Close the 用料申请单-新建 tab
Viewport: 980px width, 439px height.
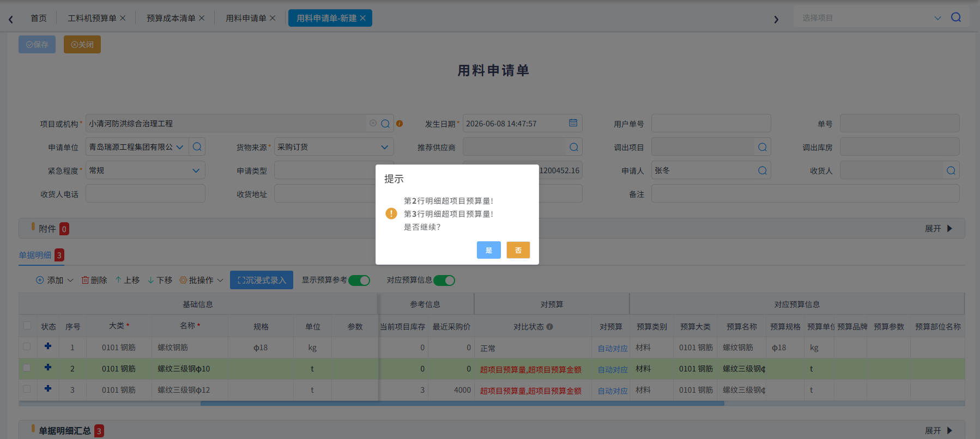[362, 18]
